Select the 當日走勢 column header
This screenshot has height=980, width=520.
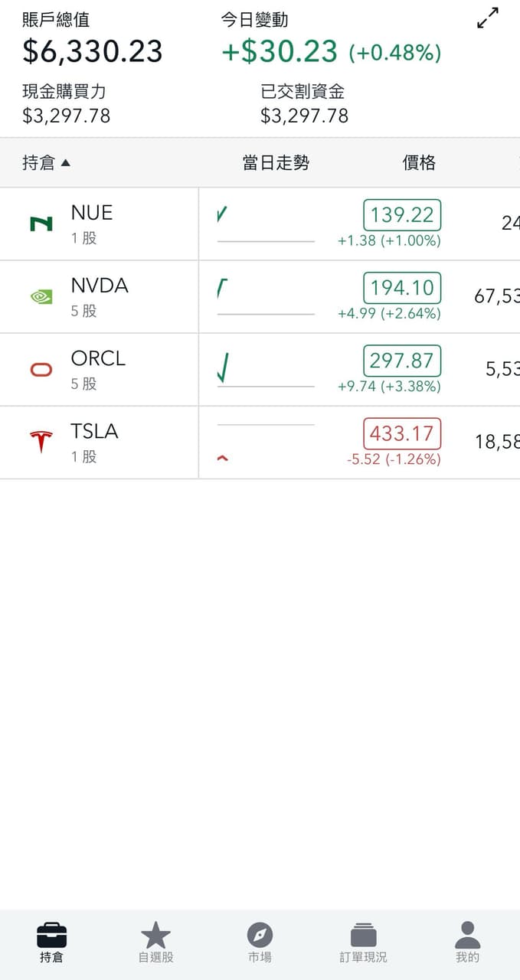[276, 162]
